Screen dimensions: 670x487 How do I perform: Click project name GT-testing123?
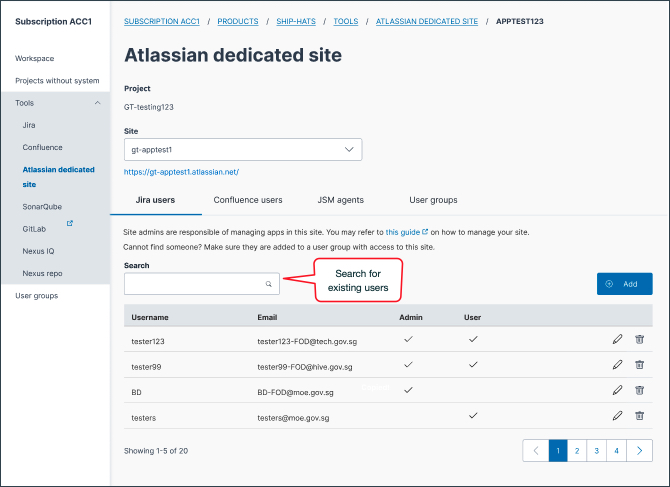(149, 107)
